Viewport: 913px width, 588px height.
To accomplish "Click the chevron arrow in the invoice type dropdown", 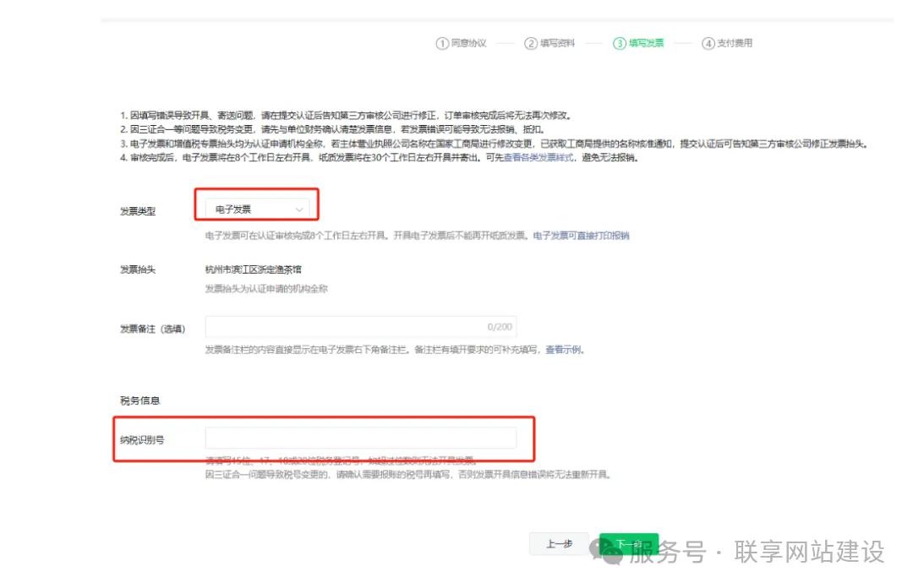I will point(299,209).
